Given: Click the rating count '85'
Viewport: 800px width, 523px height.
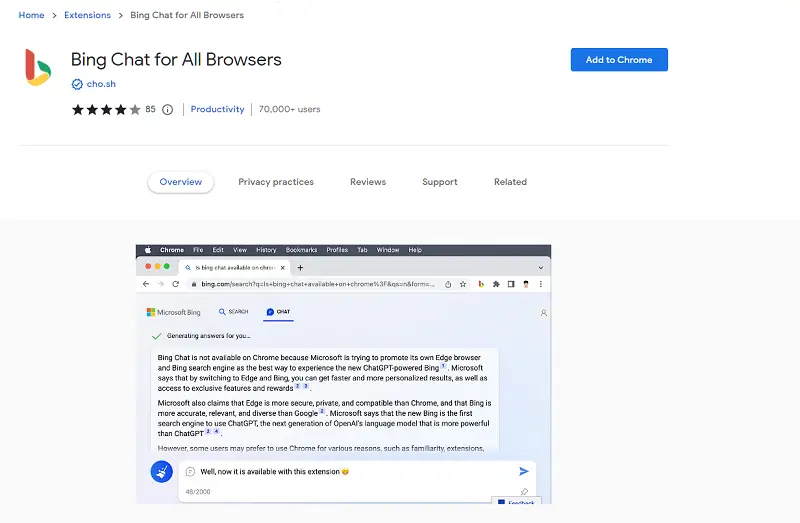Looking at the screenshot, I should click(x=150, y=109).
